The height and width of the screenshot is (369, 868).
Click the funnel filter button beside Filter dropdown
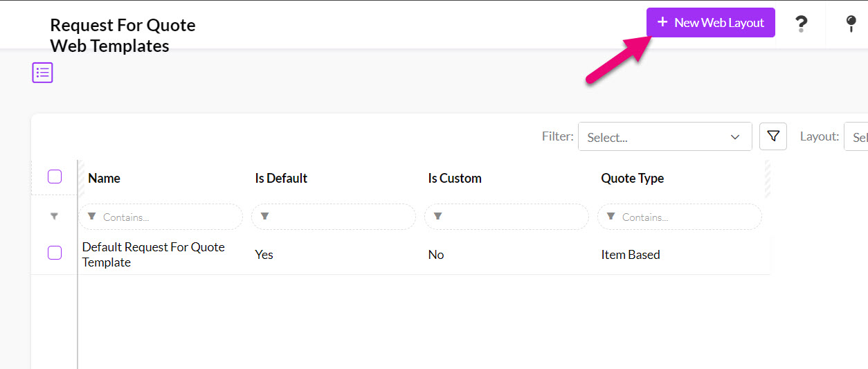click(x=773, y=136)
